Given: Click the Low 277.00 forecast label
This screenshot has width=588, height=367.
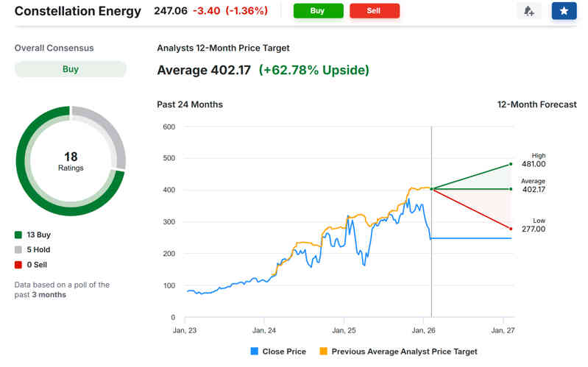Looking at the screenshot, I should pos(539,225).
